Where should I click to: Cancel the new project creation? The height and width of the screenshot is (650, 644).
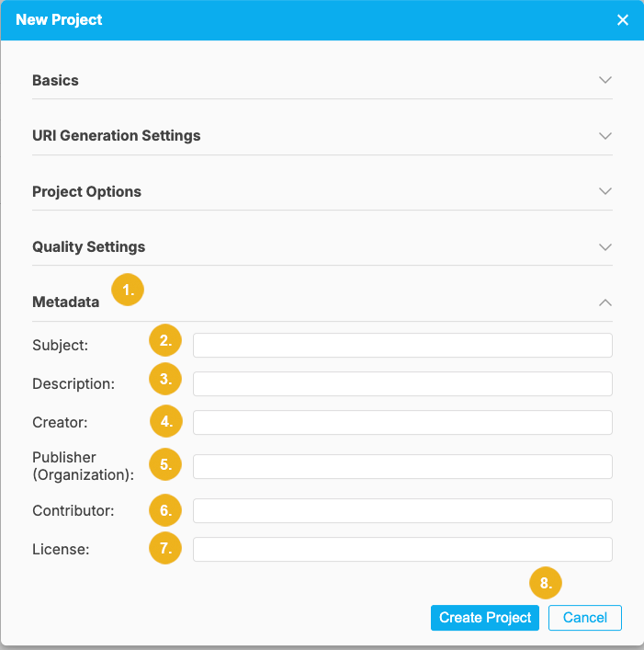(584, 618)
